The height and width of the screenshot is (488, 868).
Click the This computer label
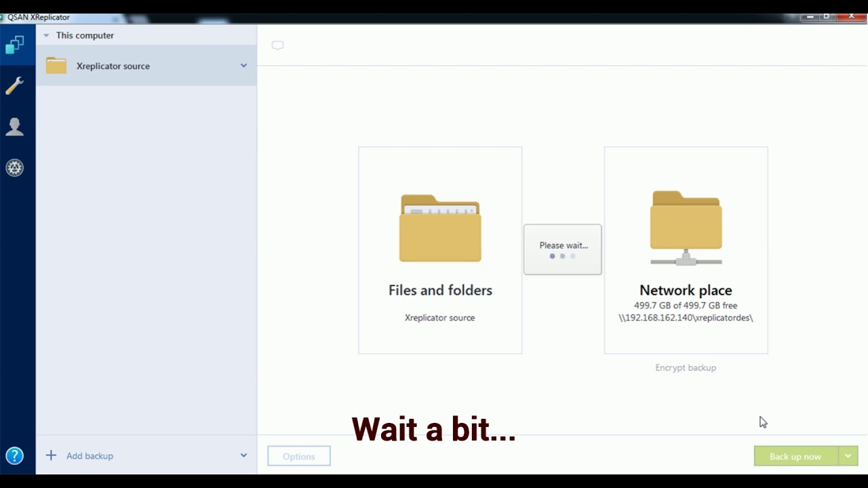coord(85,35)
